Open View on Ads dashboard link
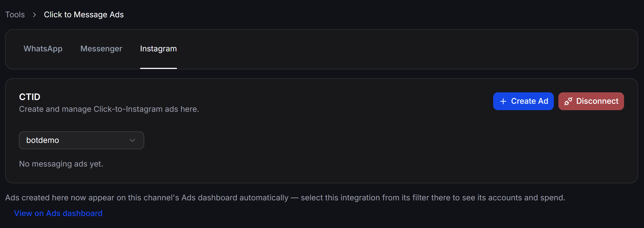 click(58, 213)
